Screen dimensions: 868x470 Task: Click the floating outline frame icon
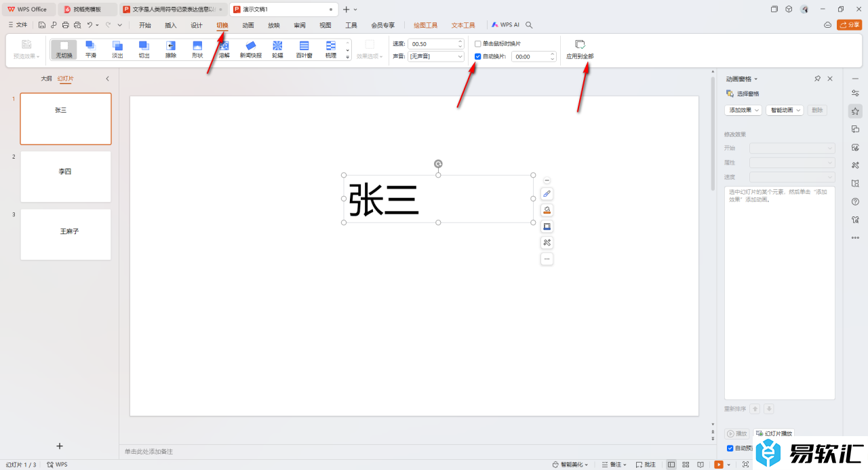coord(547,227)
